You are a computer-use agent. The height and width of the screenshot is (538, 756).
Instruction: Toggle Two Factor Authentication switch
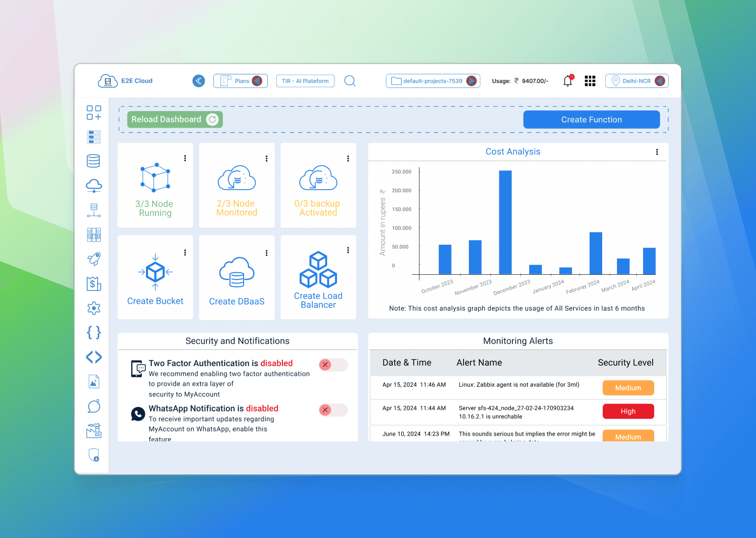click(x=333, y=365)
